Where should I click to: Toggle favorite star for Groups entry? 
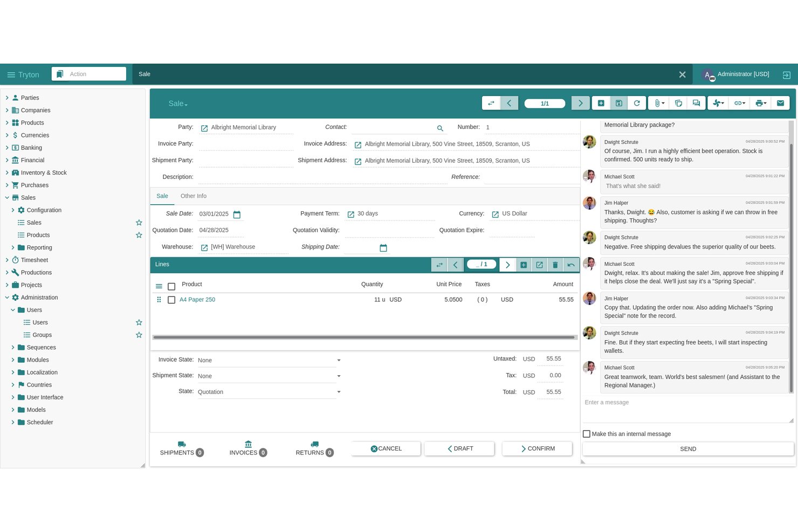(139, 335)
